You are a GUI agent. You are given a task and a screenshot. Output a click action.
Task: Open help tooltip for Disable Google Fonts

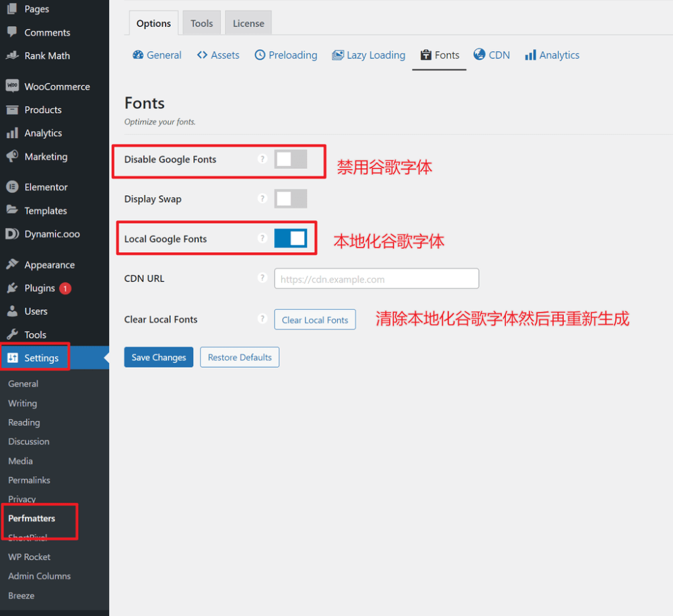tap(262, 159)
